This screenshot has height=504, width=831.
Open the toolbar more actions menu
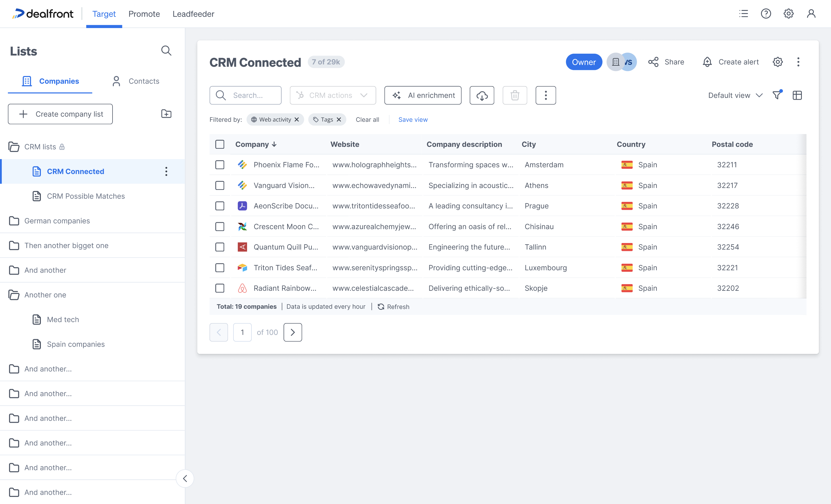(x=546, y=95)
